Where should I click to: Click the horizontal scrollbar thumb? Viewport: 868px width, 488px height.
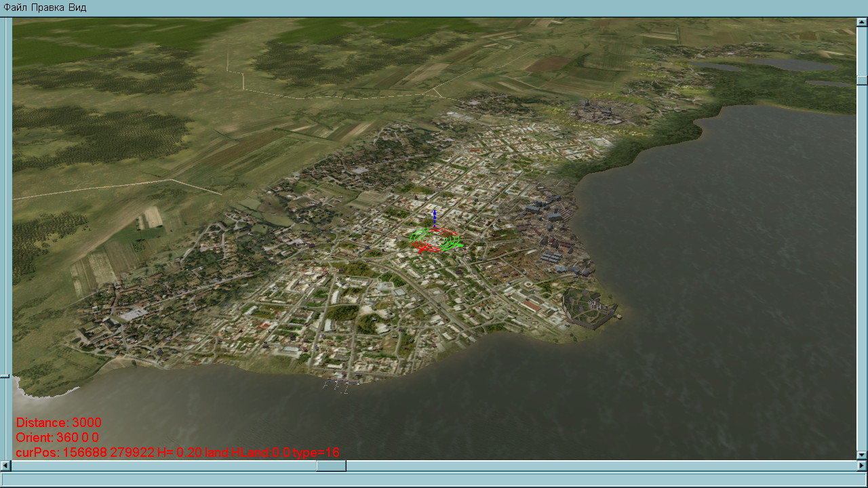click(331, 466)
